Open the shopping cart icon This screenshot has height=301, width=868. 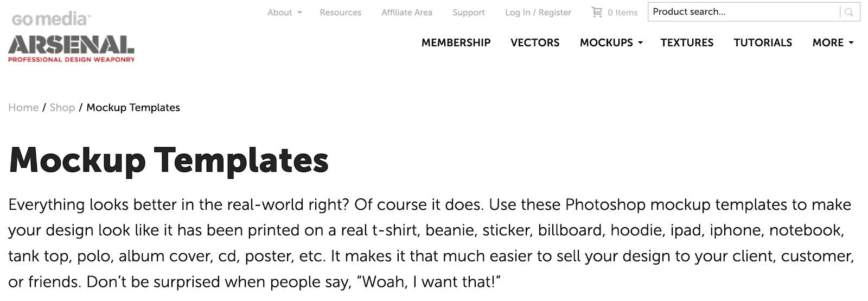pyautogui.click(x=597, y=12)
